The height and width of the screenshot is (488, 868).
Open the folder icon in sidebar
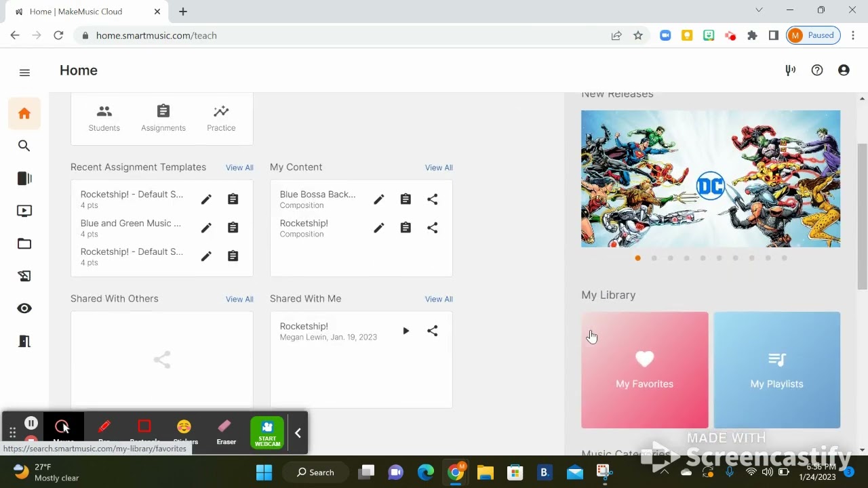pos(24,243)
